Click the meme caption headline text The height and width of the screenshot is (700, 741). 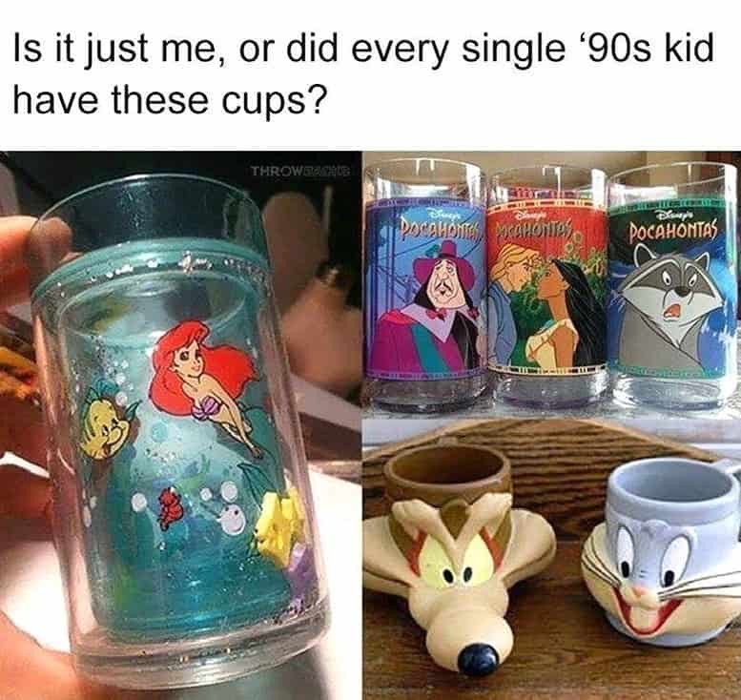(x=363, y=73)
